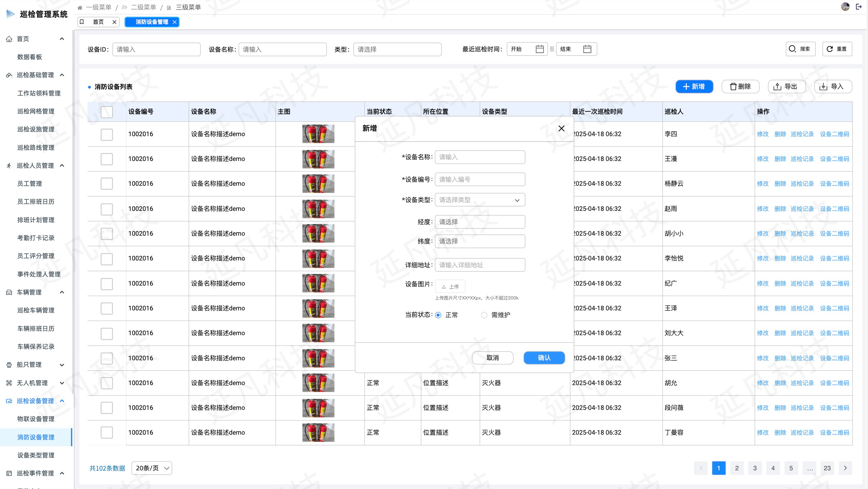
Task: Close the 首页 tab
Action: [x=114, y=22]
